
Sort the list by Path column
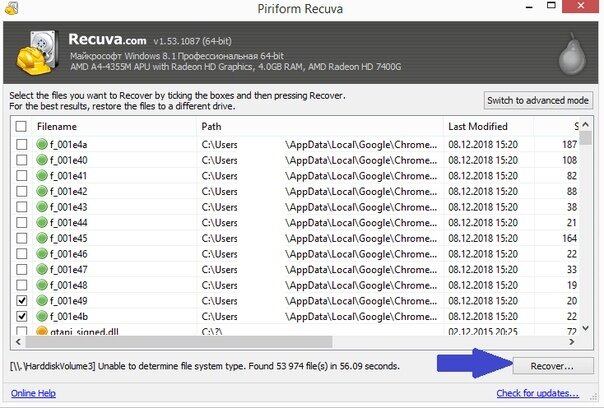pyautogui.click(x=320, y=126)
